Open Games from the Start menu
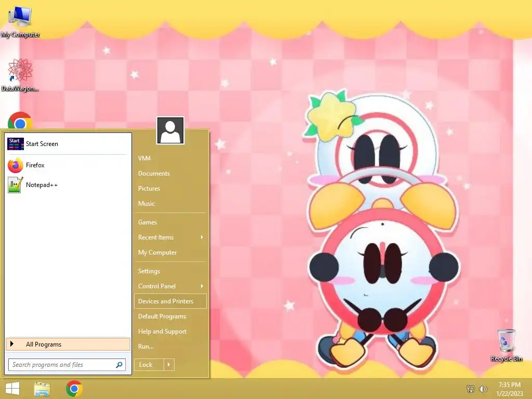The image size is (532, 399). [x=170, y=222]
